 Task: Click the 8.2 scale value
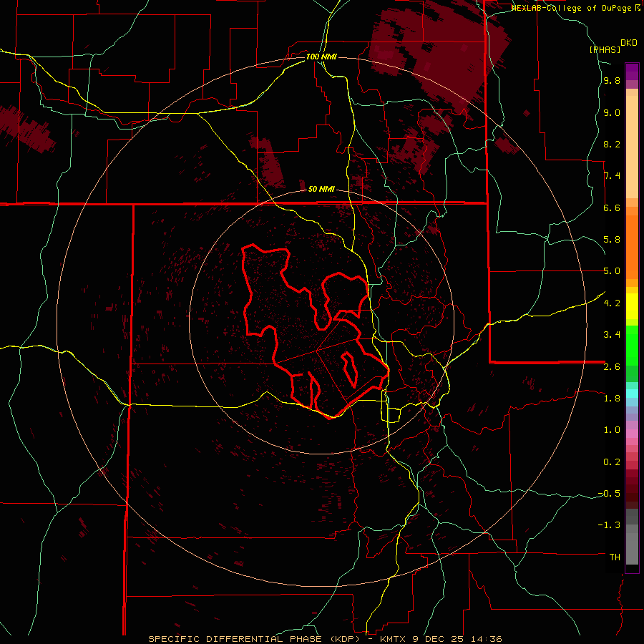click(612, 144)
